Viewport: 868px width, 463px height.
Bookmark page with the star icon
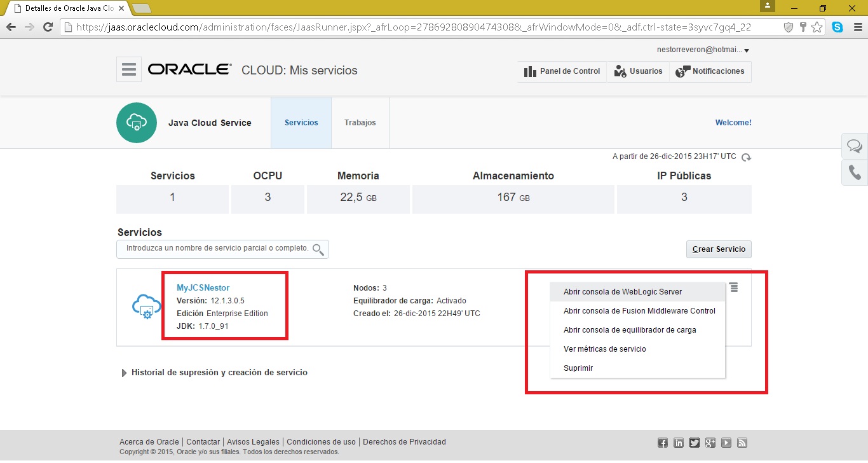(x=817, y=27)
